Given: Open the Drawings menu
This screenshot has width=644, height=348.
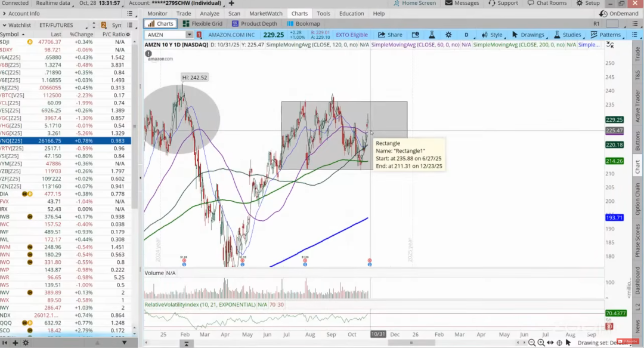Looking at the screenshot, I should [x=528, y=35].
